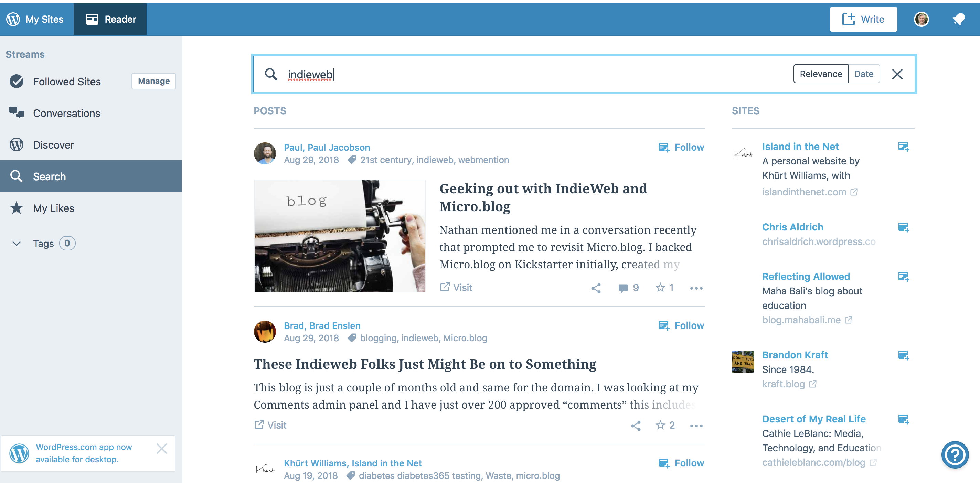Open cathieleblanc.com/blog external link
The width and height of the screenshot is (980, 483).
(819, 462)
